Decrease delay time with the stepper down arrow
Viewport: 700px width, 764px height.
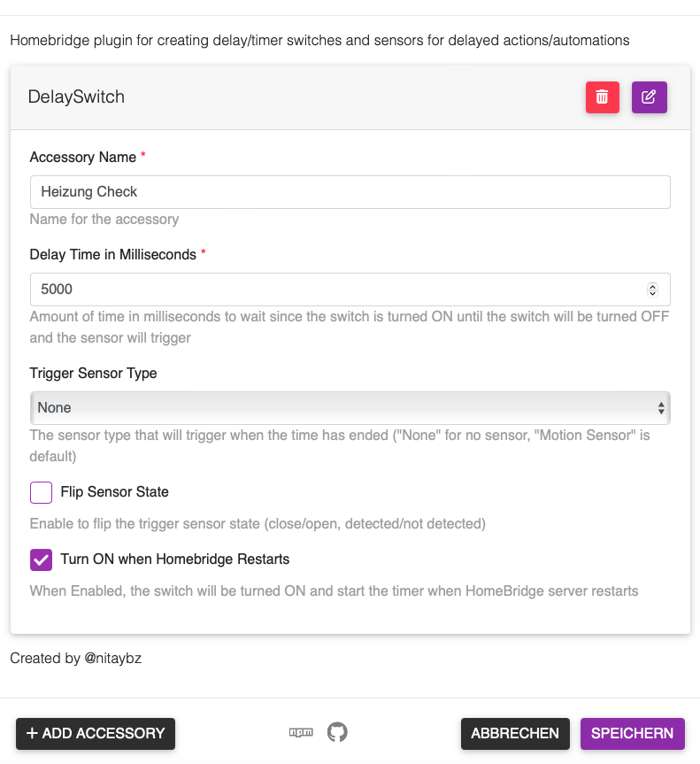(x=653, y=293)
